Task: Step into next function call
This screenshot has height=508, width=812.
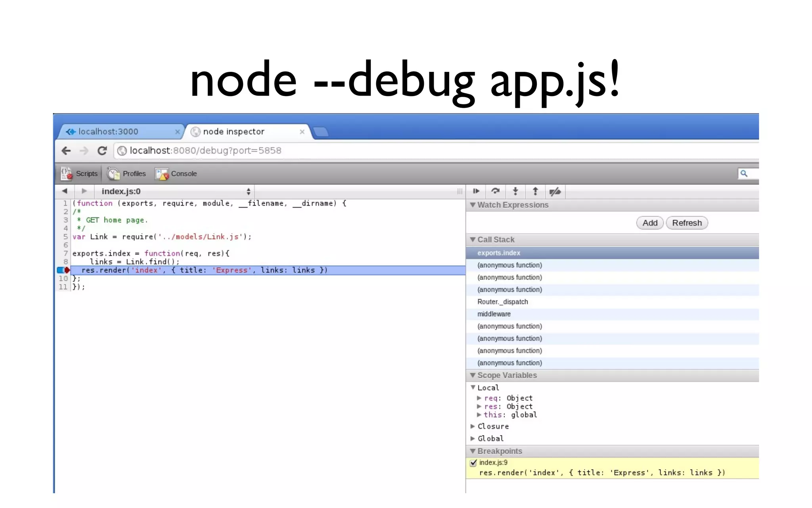Action: coord(515,191)
